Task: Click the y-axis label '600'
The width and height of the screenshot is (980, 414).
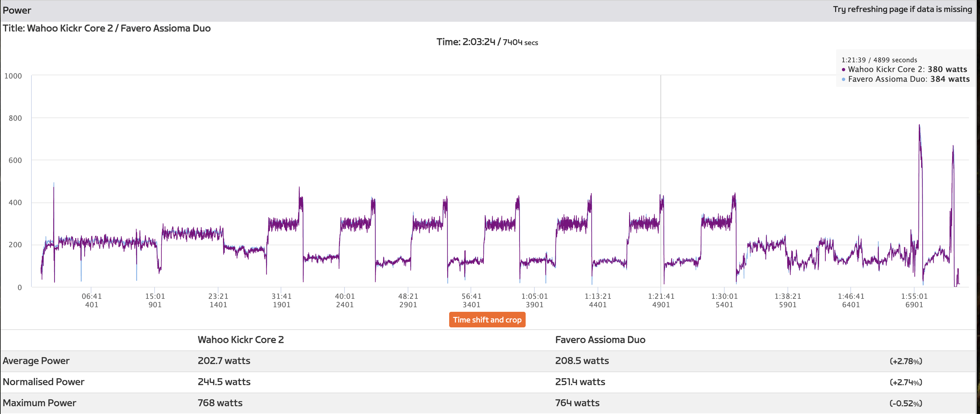Action: [15, 160]
